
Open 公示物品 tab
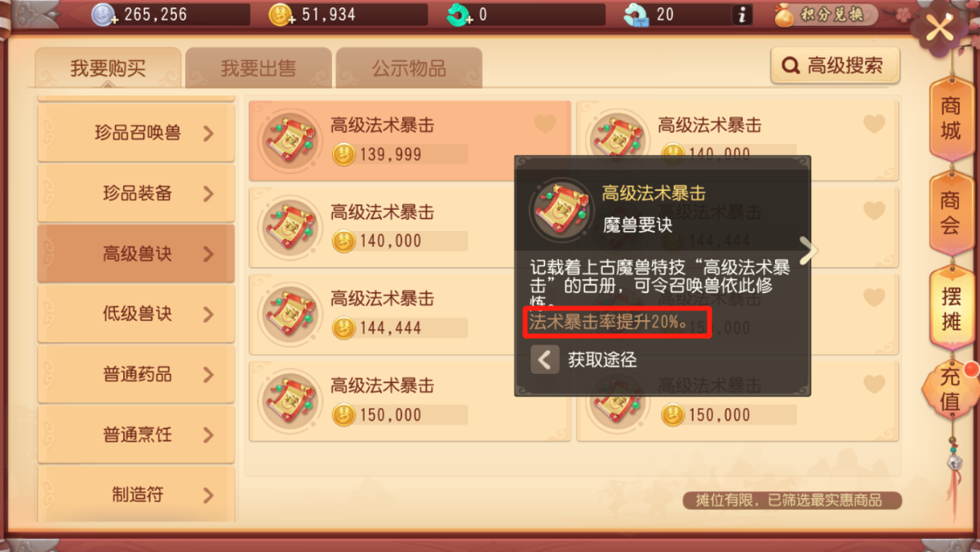click(x=409, y=68)
